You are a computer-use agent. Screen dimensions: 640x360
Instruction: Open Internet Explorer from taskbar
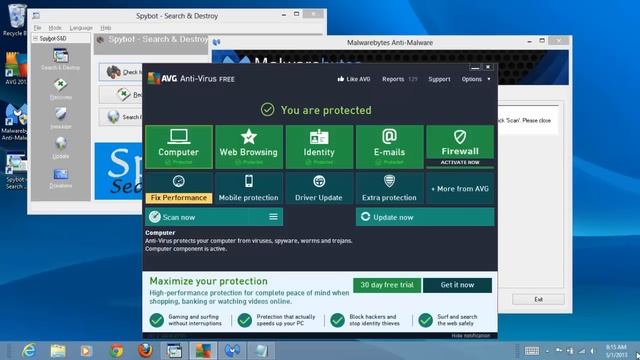click(29, 351)
